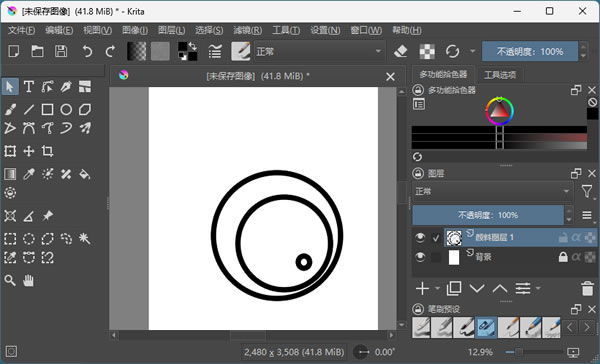Select the Transform tool
Viewport: 600px width, 364px height.
[x=10, y=151]
